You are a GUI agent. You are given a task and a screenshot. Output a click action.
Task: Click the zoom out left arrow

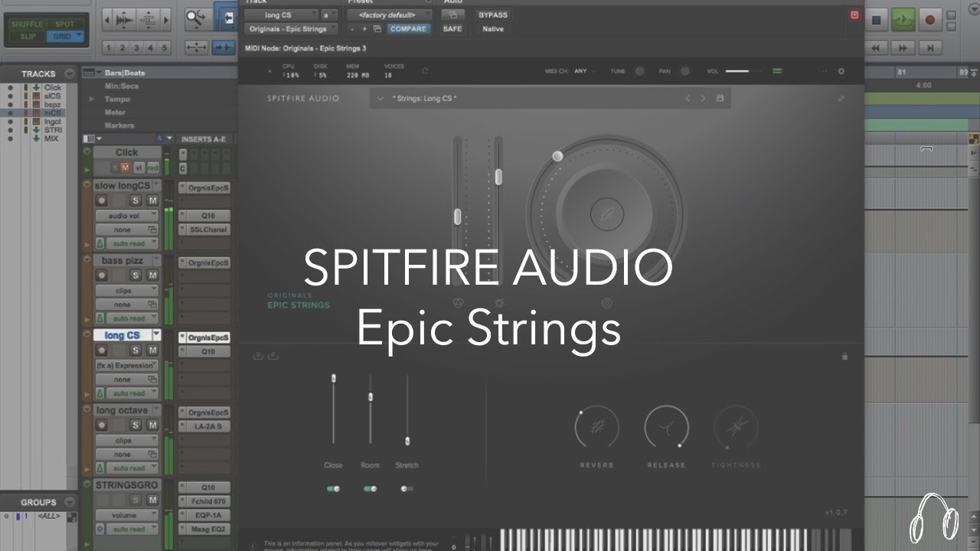click(x=108, y=19)
